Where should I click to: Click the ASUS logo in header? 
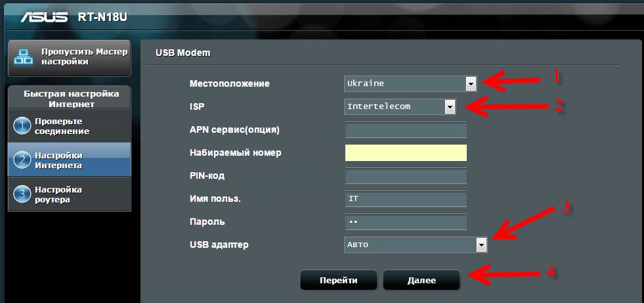44,17
